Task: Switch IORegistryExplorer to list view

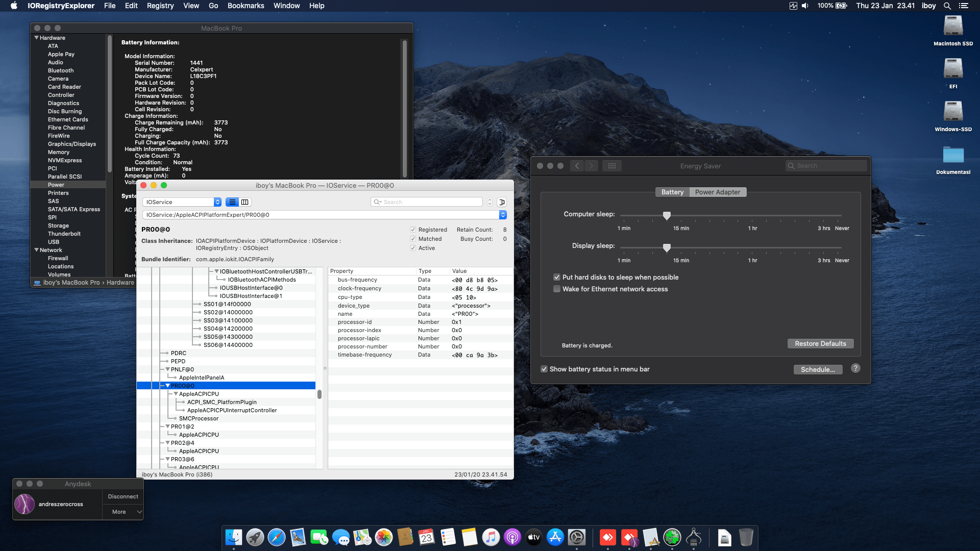Action: 232,202
